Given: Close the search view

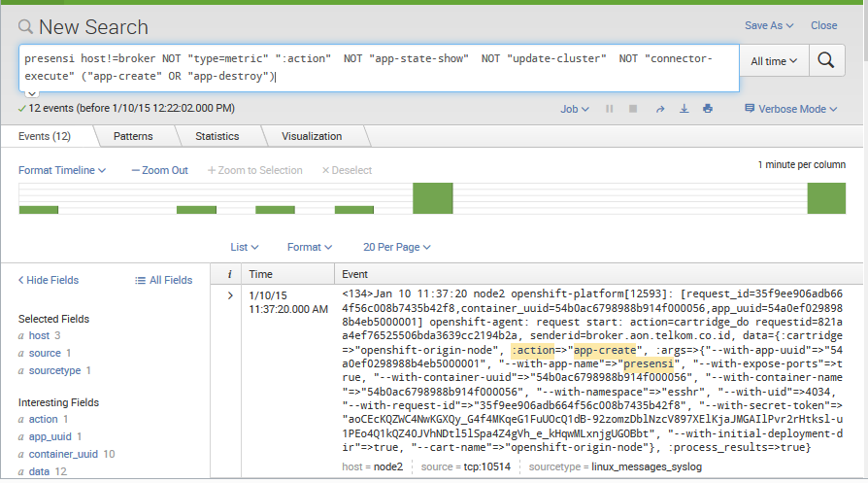Looking at the screenshot, I should coord(823,25).
